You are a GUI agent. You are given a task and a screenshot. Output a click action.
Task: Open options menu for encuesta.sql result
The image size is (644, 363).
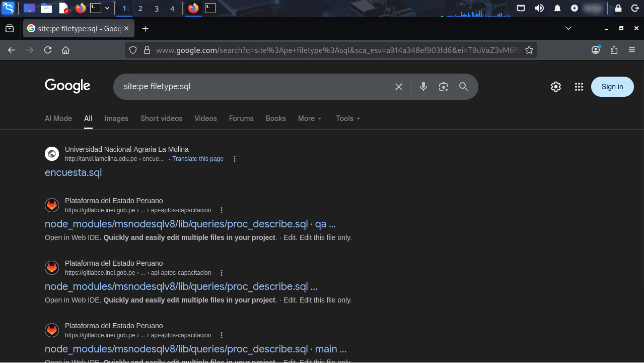point(235,159)
